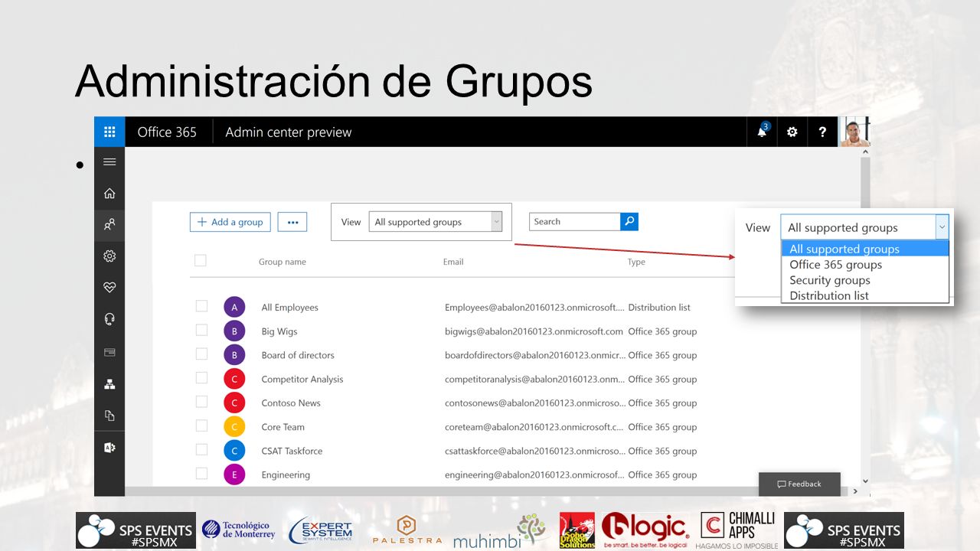Open the Exchange admin icon in sidebar
980x551 pixels.
109,448
